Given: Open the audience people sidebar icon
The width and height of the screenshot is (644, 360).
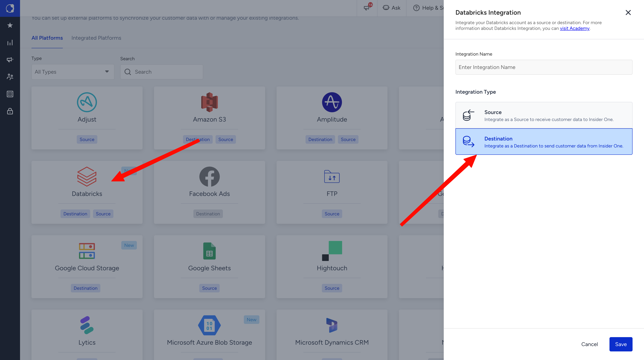Looking at the screenshot, I should (10, 77).
